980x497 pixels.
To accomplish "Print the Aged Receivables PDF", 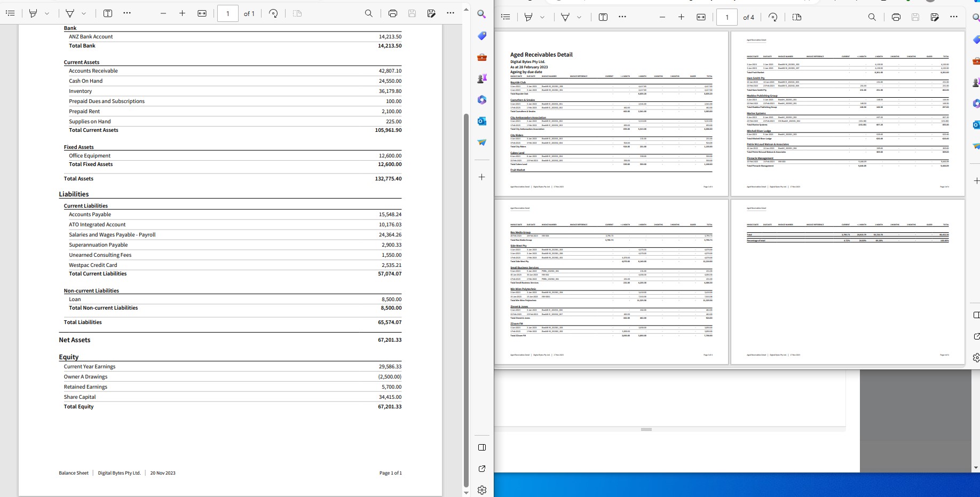I will pyautogui.click(x=896, y=17).
